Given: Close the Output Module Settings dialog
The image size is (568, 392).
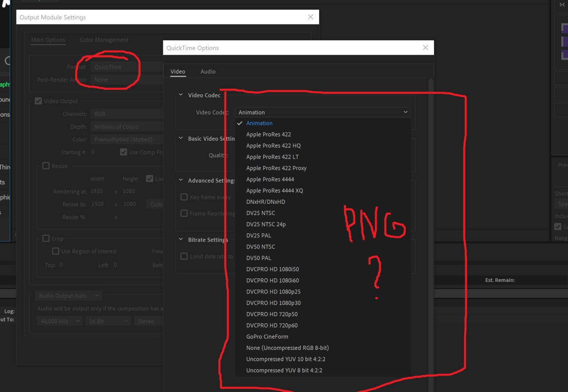Looking at the screenshot, I should [311, 17].
